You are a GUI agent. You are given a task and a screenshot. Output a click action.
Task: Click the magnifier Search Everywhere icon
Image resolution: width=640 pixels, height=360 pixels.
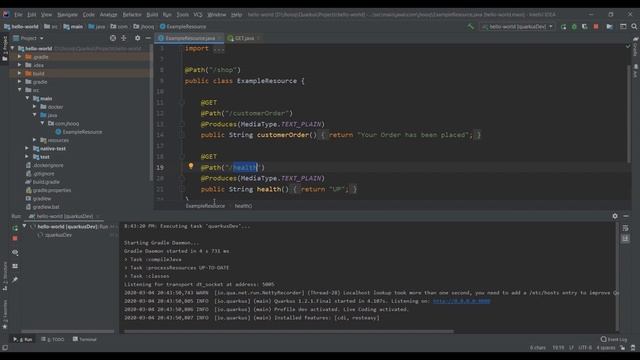click(x=634, y=27)
